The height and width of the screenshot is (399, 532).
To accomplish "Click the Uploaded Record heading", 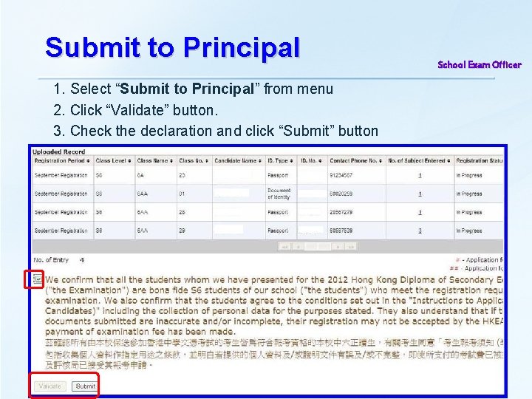I will 58,151.
